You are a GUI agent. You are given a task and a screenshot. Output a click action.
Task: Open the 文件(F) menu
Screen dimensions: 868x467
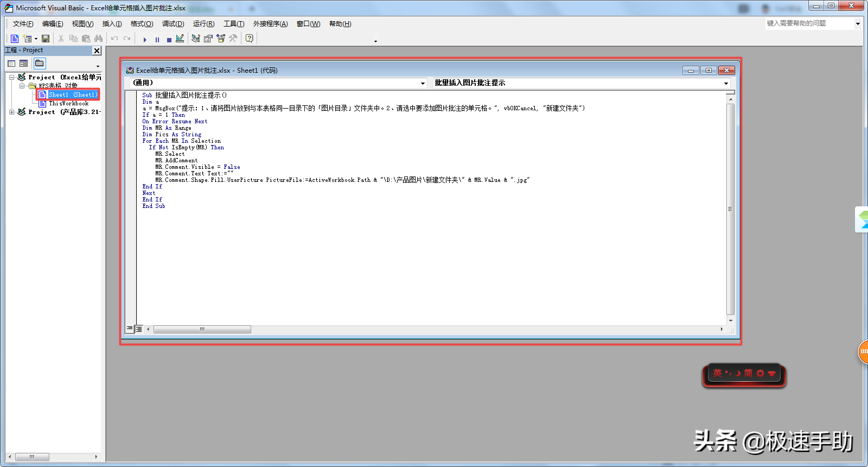click(x=23, y=24)
